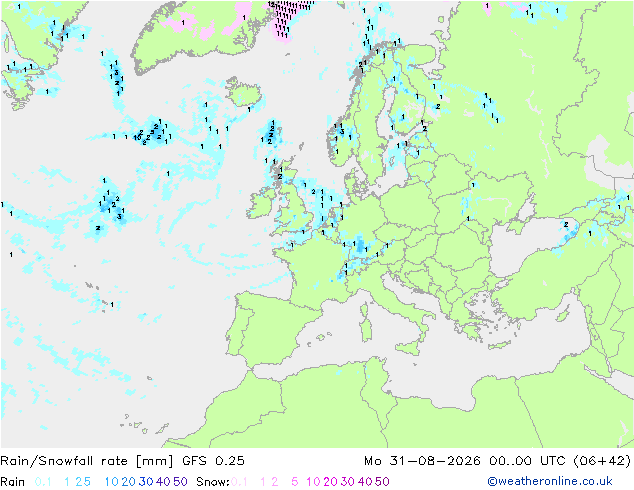Click on Sicily island on the map
The image size is (634, 490).
pos(409,347)
